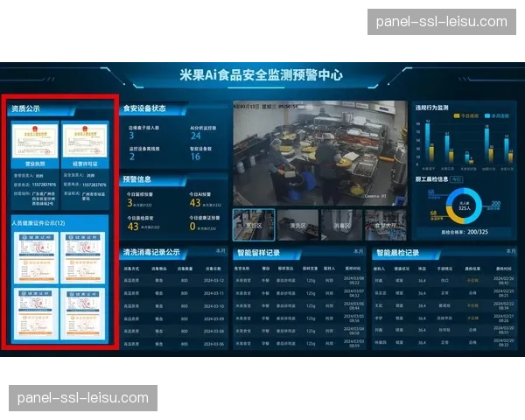The height and width of the screenshot is (420, 525).
Task: Open the 营业执照 license image
Action: tap(35, 141)
